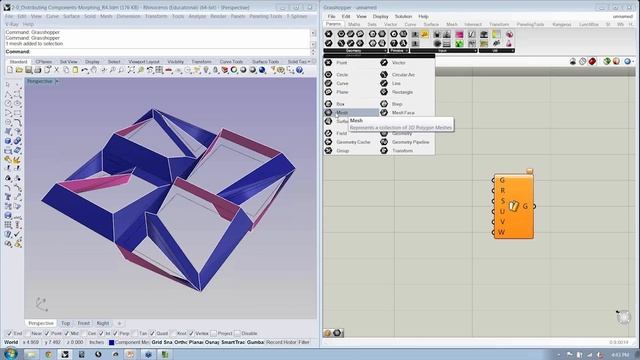Toggle the Quad osnap checkbox
This screenshot has height=360, width=640.
pos(152,333)
